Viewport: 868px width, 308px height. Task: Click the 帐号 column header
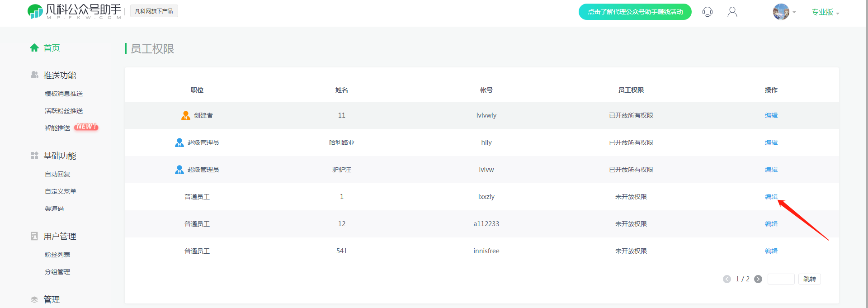[x=486, y=90]
